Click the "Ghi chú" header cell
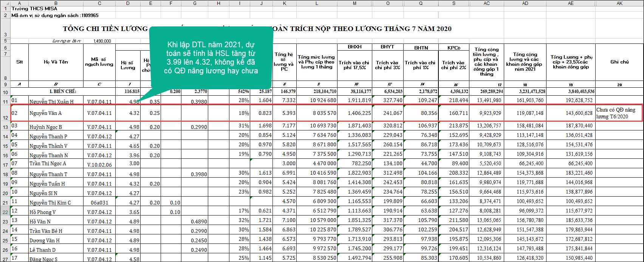The width and height of the screenshot is (644, 262). tap(619, 62)
